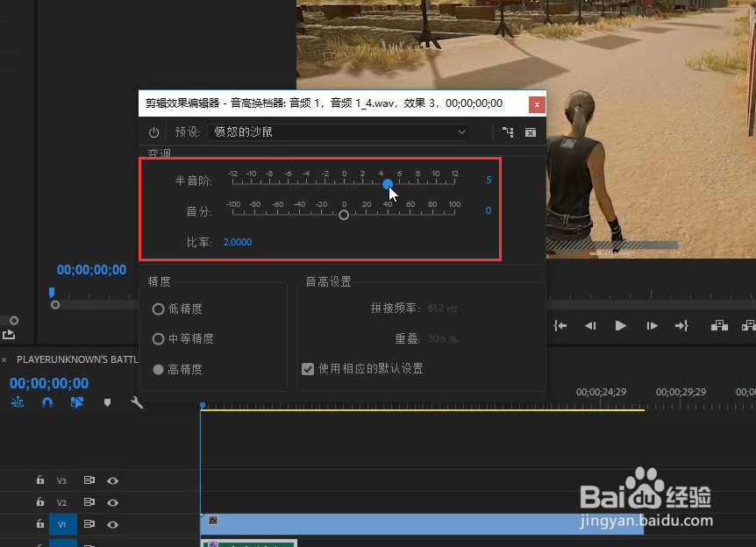The width and height of the screenshot is (756, 547).
Task: Open the preset dropdown showing 愤怒的沙鼠
Action: pyautogui.click(x=339, y=132)
